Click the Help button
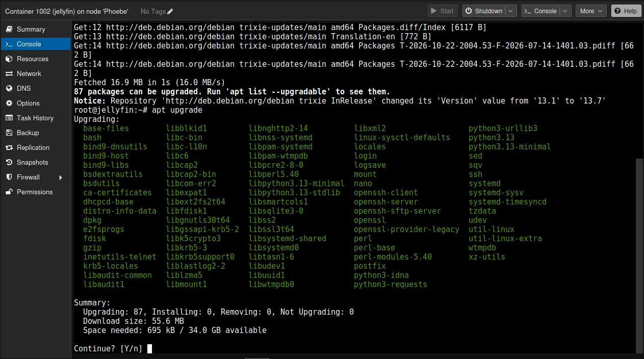This screenshot has height=359, width=644. (x=626, y=11)
